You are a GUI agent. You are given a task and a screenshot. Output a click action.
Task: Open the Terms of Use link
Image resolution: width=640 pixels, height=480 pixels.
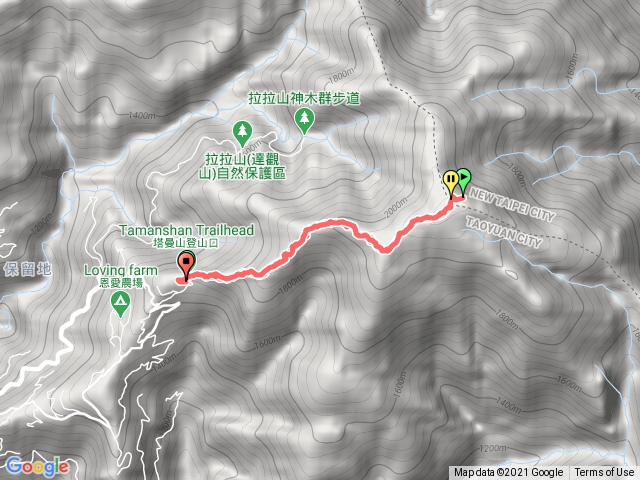coord(604,473)
